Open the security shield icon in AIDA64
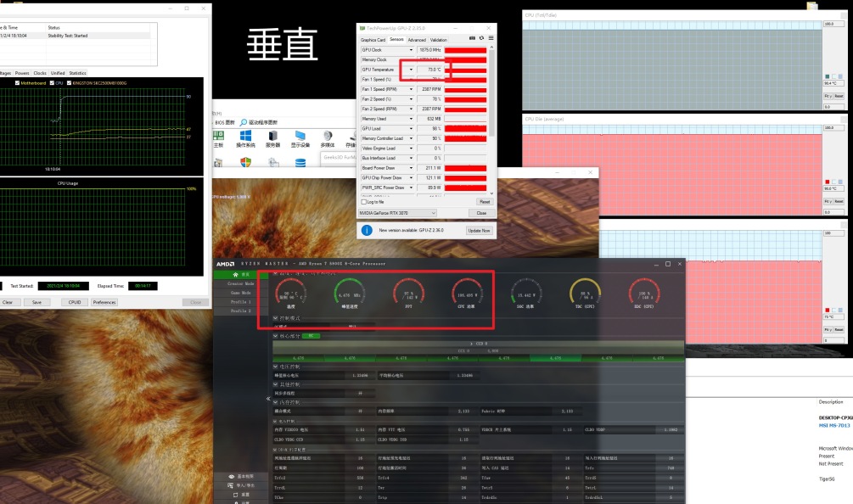This screenshot has width=853, height=504. (245, 162)
